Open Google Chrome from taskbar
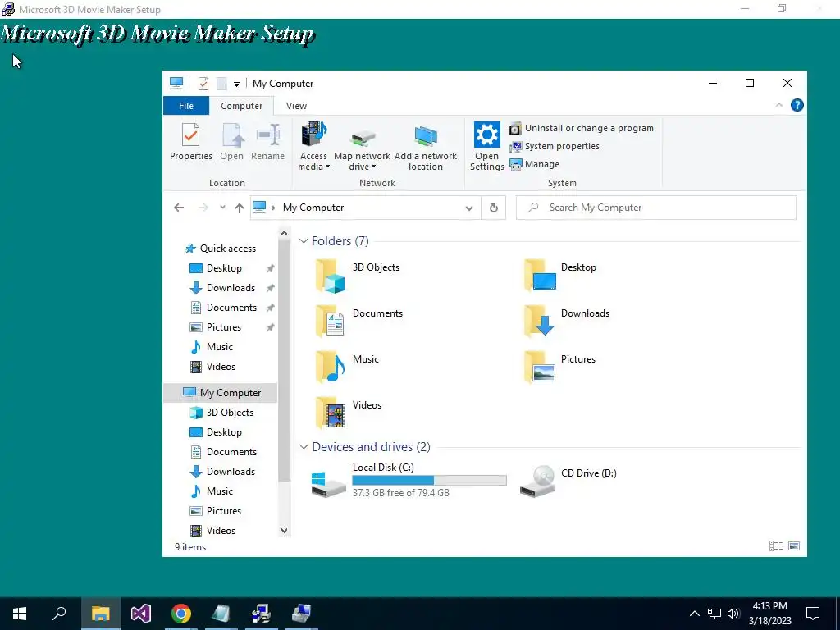Screen dimensions: 840x630 tap(181, 614)
